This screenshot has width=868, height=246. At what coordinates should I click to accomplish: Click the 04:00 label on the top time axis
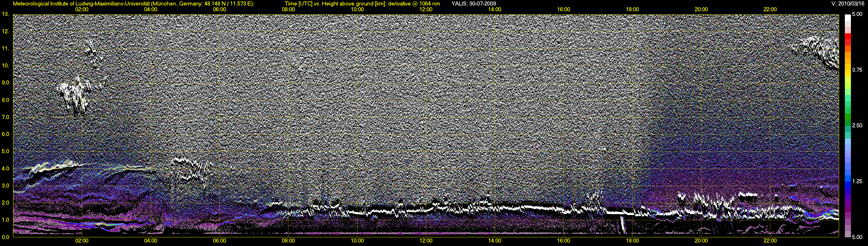[151, 10]
